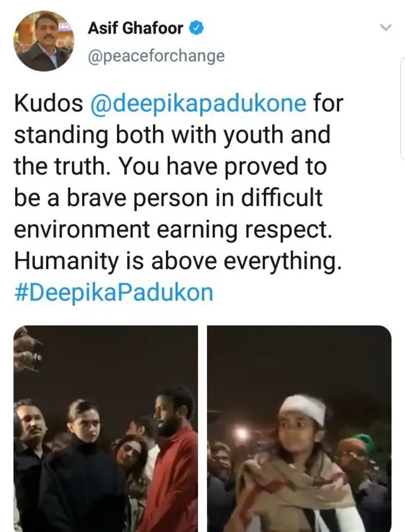Click the blue verified badge

196,28
